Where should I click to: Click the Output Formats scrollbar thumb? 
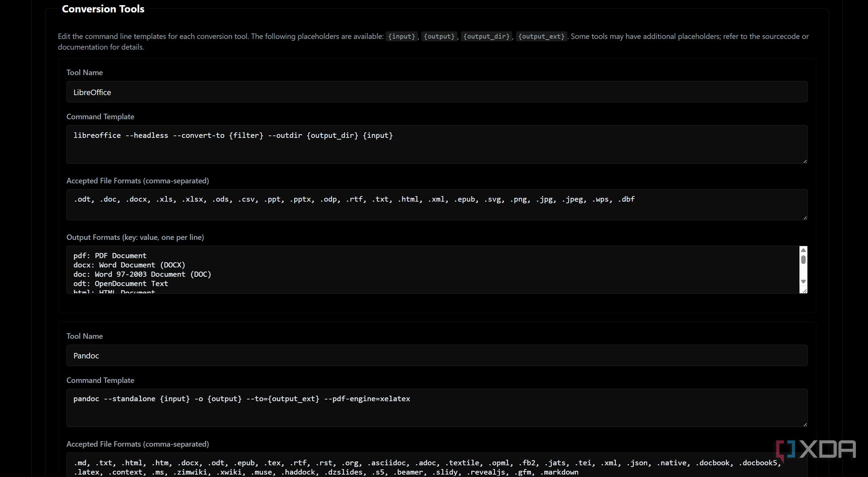(803, 260)
